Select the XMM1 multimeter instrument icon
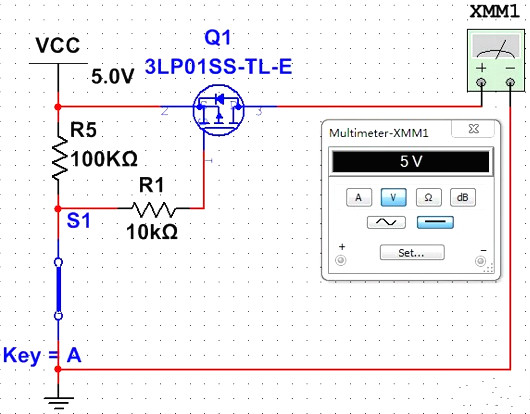Image resolution: width=530 pixels, height=414 pixels. pos(496,60)
